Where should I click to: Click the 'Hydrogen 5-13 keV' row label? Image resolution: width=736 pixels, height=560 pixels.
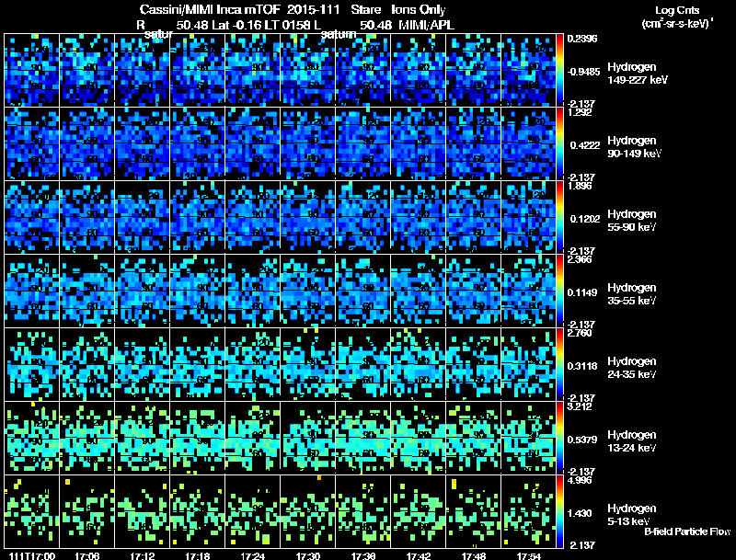(x=632, y=515)
